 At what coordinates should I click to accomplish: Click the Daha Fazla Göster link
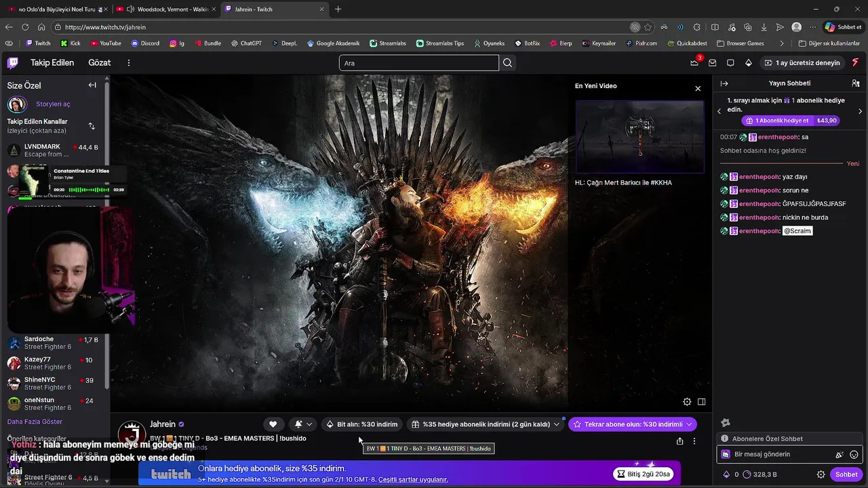(x=35, y=422)
